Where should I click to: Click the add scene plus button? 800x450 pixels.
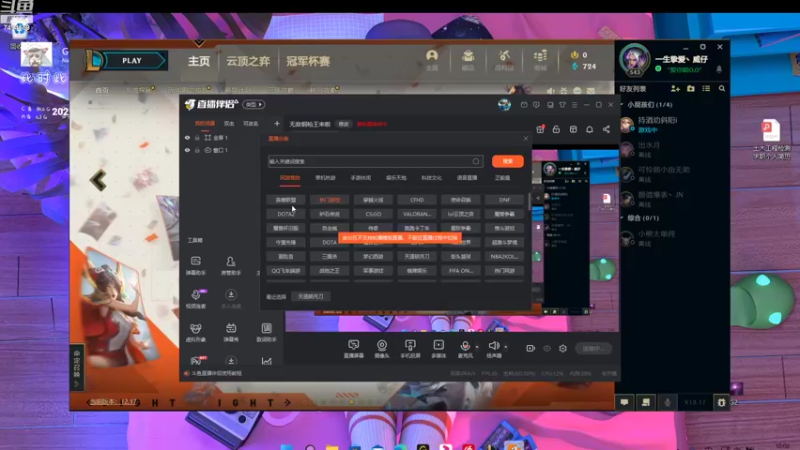coord(277,124)
